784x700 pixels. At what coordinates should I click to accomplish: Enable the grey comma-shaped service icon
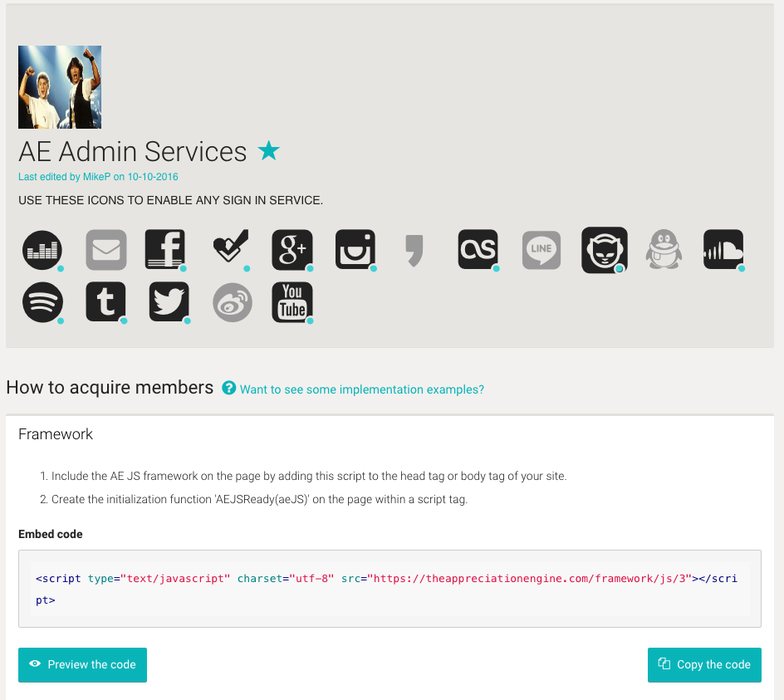[x=414, y=250]
